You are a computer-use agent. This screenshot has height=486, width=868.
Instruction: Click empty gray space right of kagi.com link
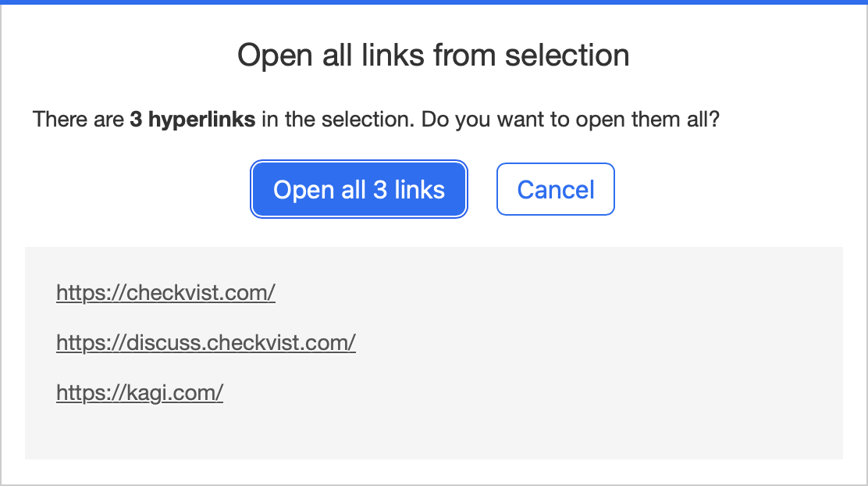click(531, 391)
